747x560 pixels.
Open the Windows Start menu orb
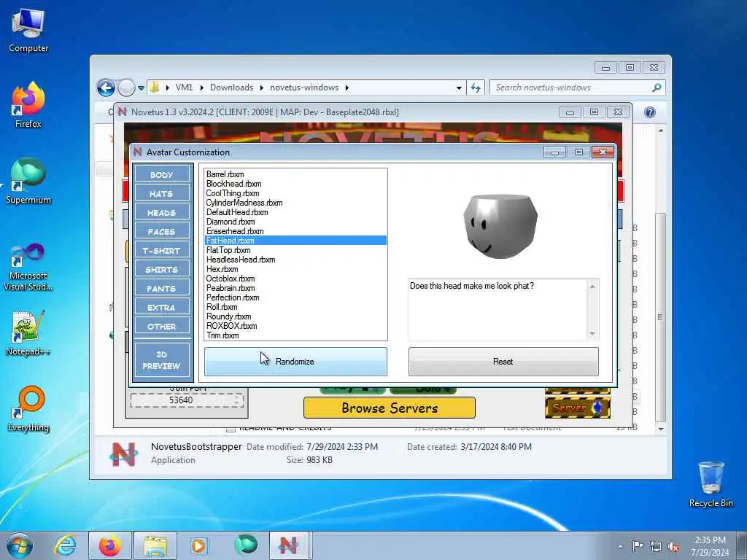point(20,545)
